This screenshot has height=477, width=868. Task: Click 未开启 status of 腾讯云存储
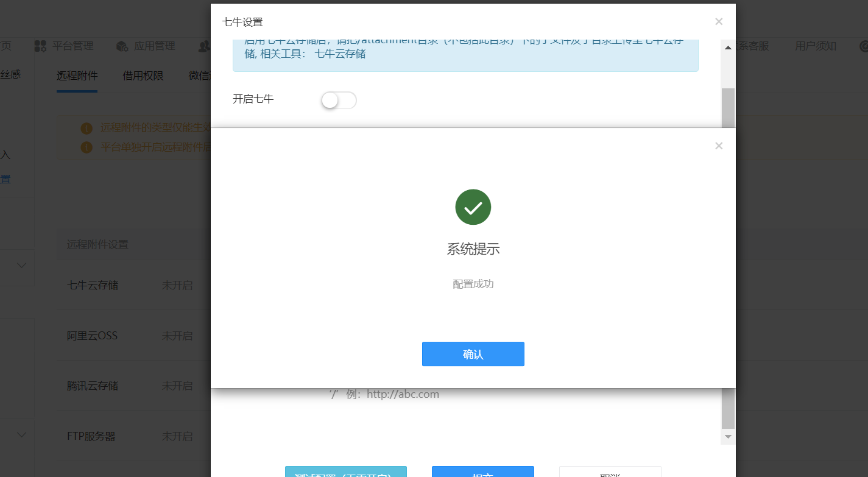tap(177, 386)
